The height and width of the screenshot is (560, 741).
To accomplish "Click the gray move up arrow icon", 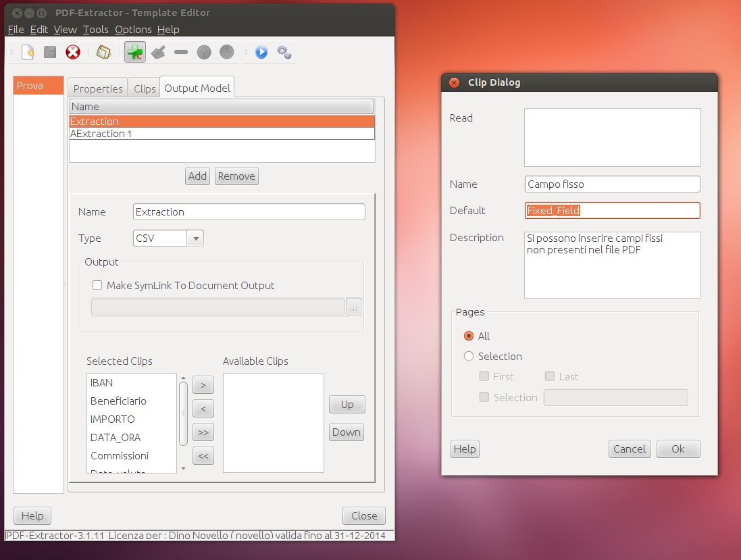I will click(204, 52).
